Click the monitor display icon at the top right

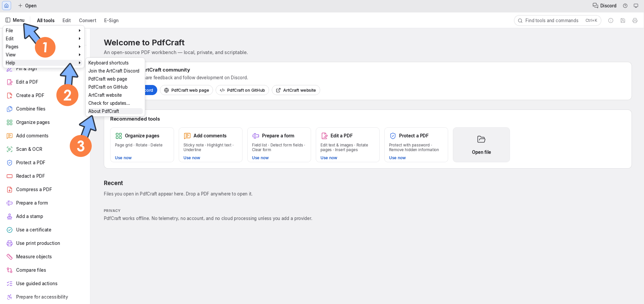[636, 6]
